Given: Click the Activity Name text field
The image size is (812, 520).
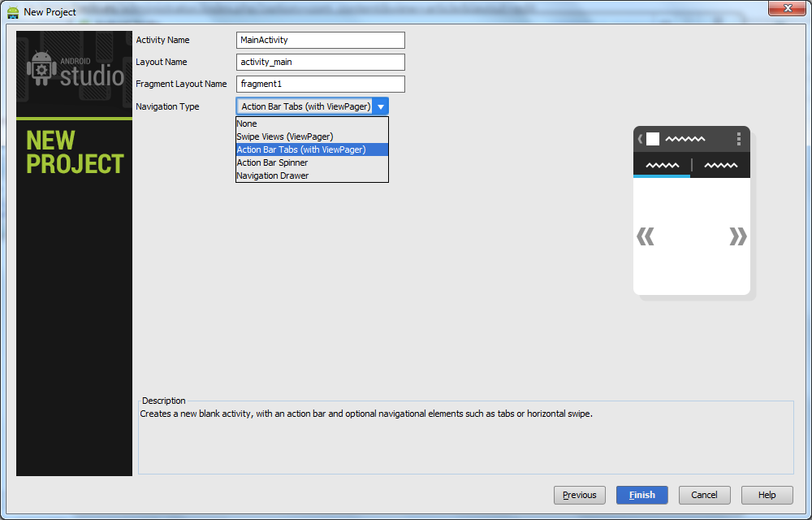Looking at the screenshot, I should pyautogui.click(x=321, y=40).
